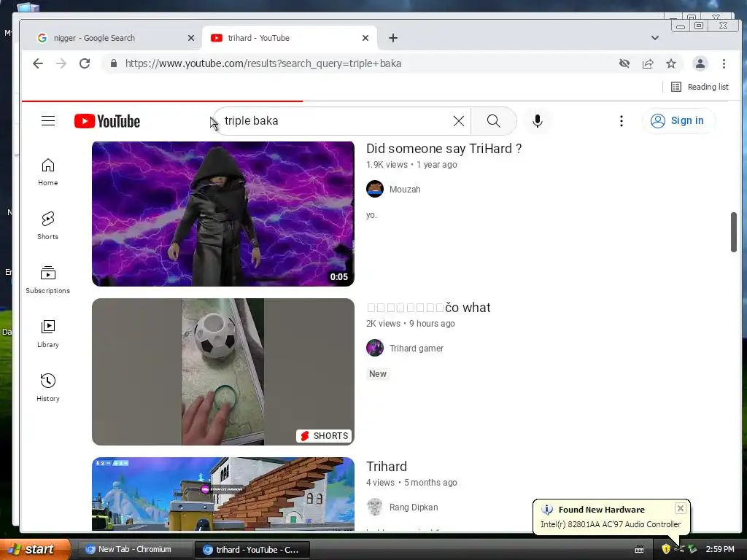
Task: Open Shorts in YouTube sidebar
Action: tap(48, 226)
